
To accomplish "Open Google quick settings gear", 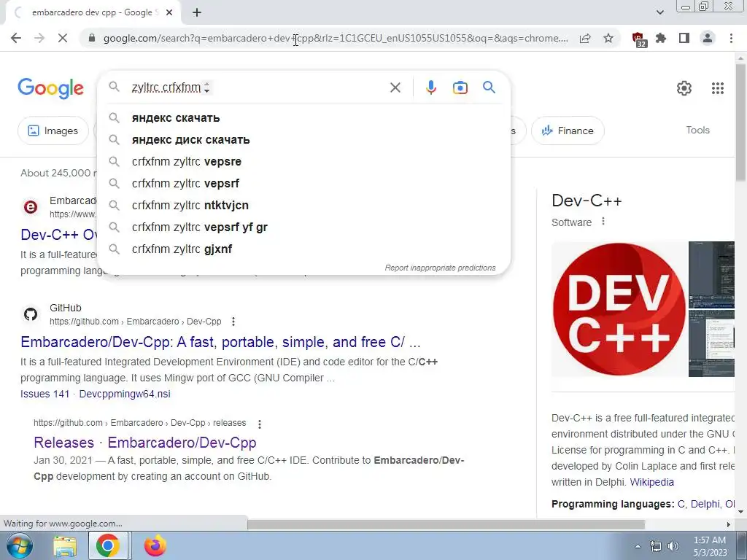I will click(684, 88).
